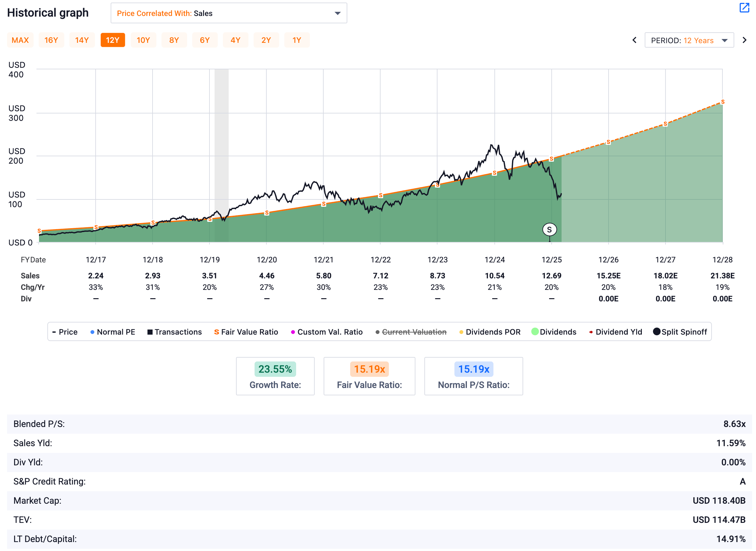
Task: Open Price Correlated With dropdown
Action: [x=229, y=13]
